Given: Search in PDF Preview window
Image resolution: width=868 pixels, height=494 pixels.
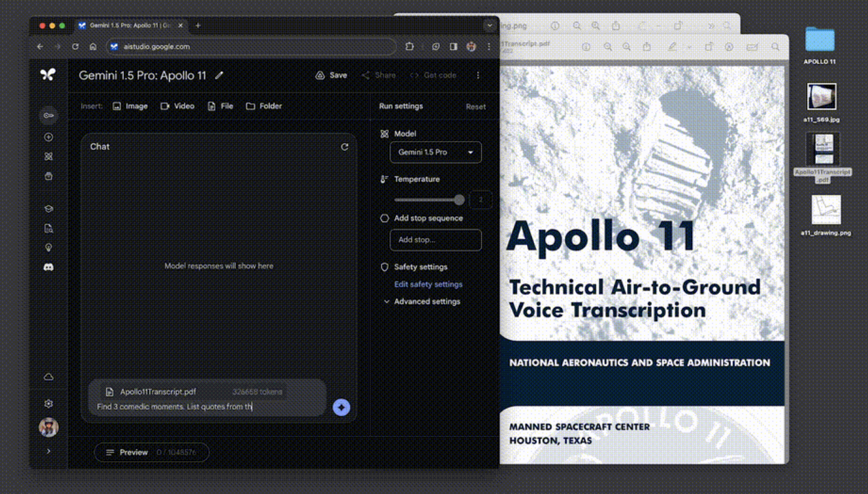Looking at the screenshot, I should [x=775, y=47].
